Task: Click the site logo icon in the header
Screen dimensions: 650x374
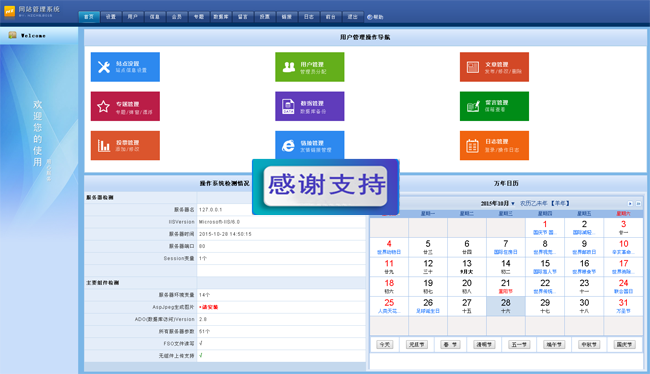Action: tap(9, 11)
